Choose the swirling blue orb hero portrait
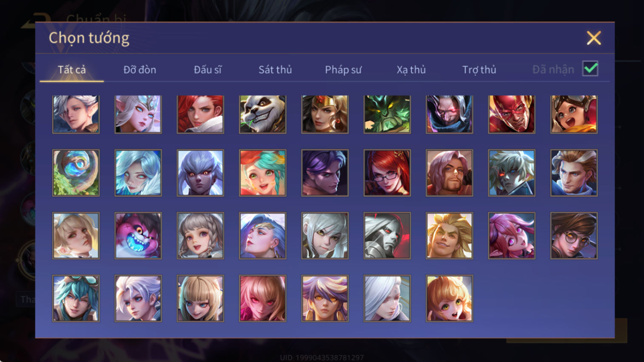 tap(76, 173)
